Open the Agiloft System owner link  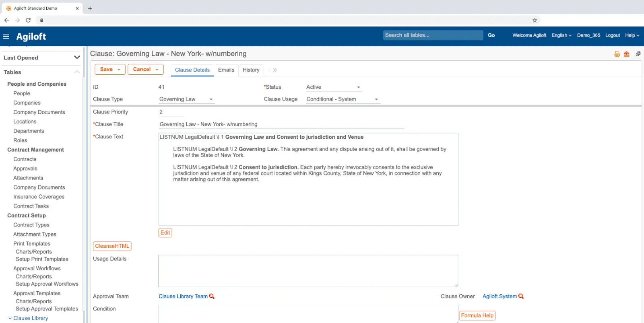[x=500, y=296]
